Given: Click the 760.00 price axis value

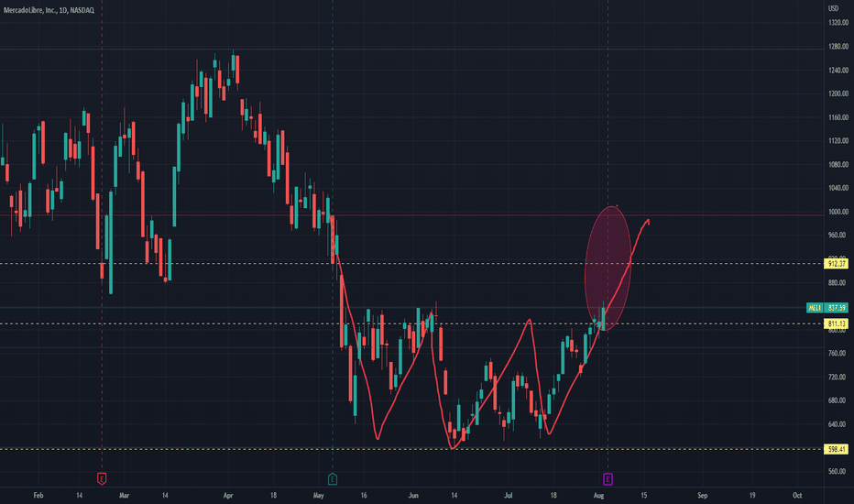Looking at the screenshot, I should (838, 353).
